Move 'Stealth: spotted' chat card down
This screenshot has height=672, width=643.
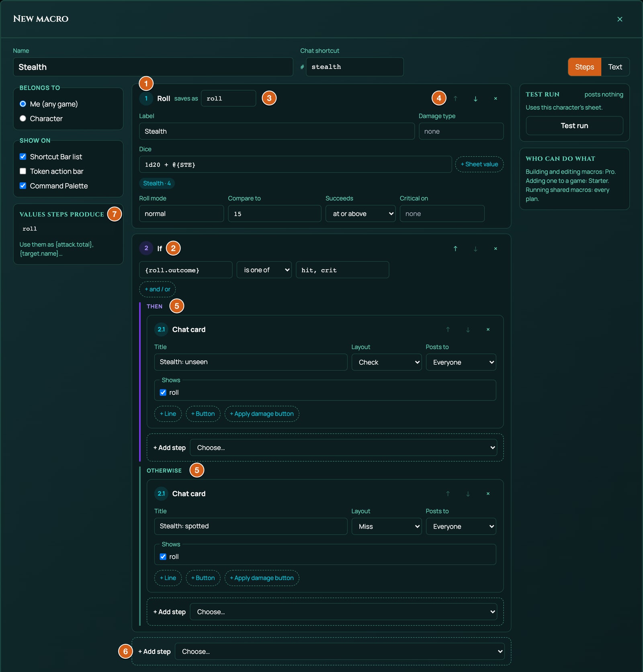(x=468, y=494)
